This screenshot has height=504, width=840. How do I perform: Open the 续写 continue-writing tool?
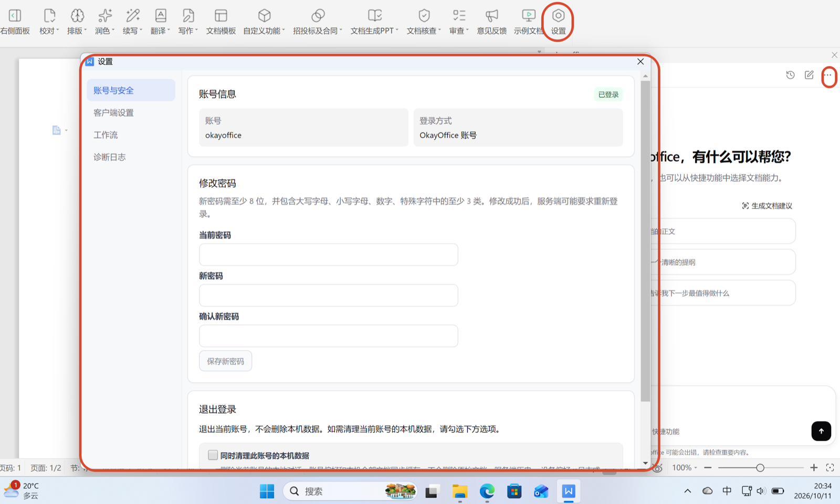tap(132, 22)
